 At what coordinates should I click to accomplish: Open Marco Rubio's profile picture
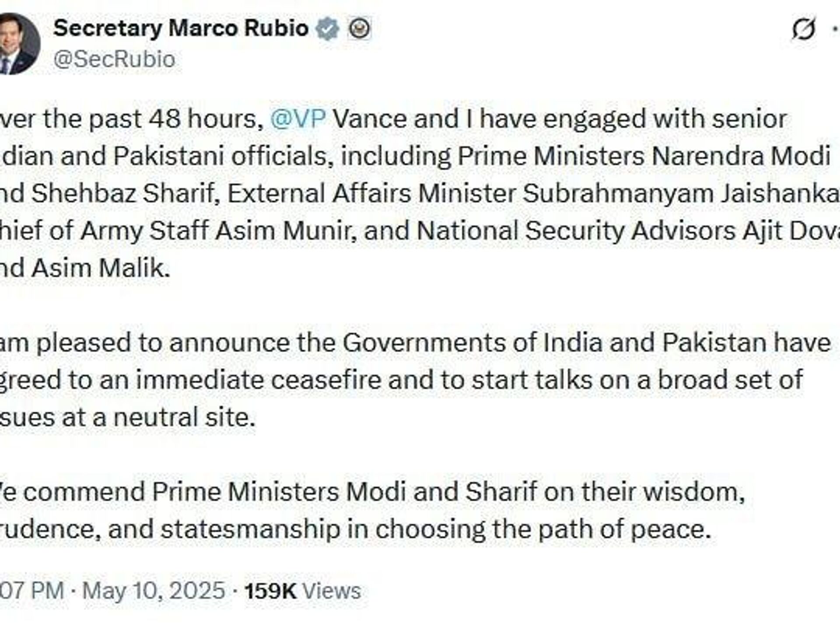coord(17,44)
